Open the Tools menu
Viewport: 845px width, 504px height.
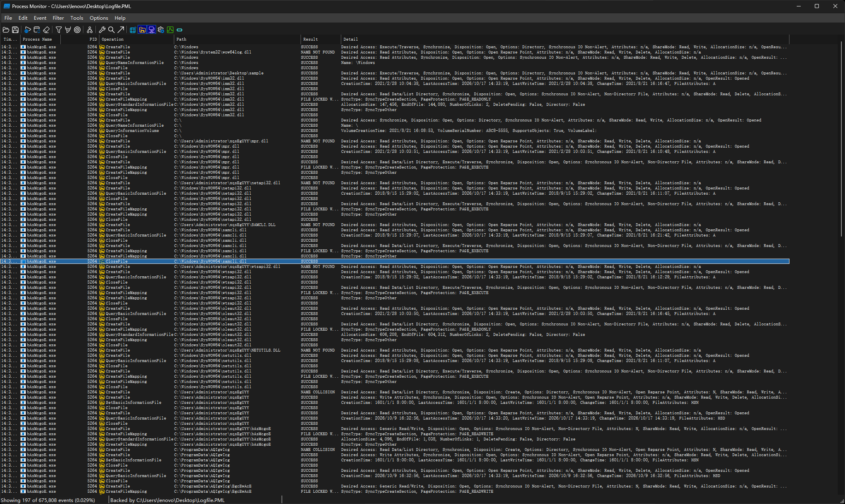pyautogui.click(x=76, y=18)
